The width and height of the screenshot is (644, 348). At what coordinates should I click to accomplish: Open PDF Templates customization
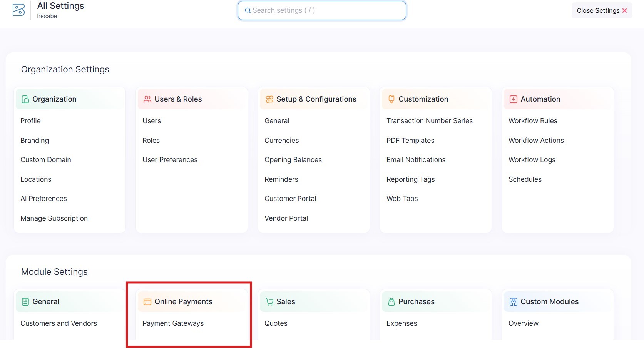coord(410,141)
